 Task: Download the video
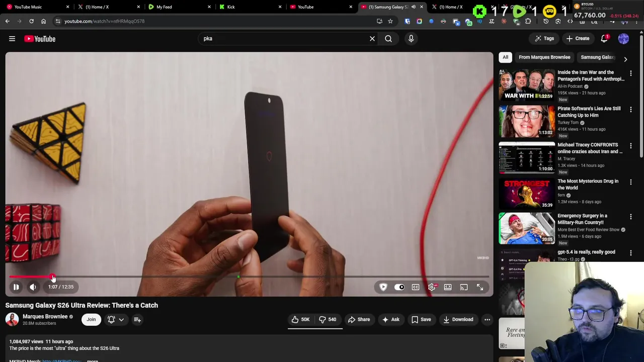(458, 319)
